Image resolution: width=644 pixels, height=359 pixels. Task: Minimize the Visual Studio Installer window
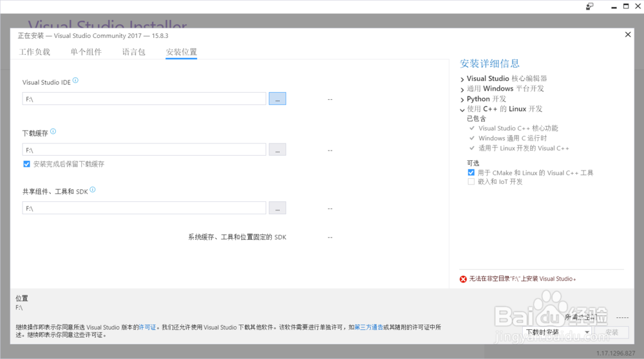[x=614, y=6]
